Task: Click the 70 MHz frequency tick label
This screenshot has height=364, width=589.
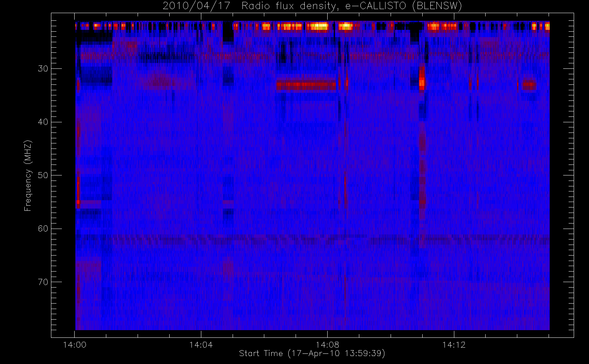Action: point(43,282)
